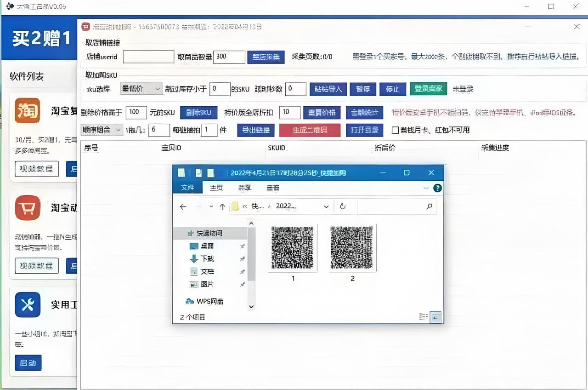588x390 pixels.
Task: Click the refresh icon beside the address bar
Action: (x=342, y=206)
